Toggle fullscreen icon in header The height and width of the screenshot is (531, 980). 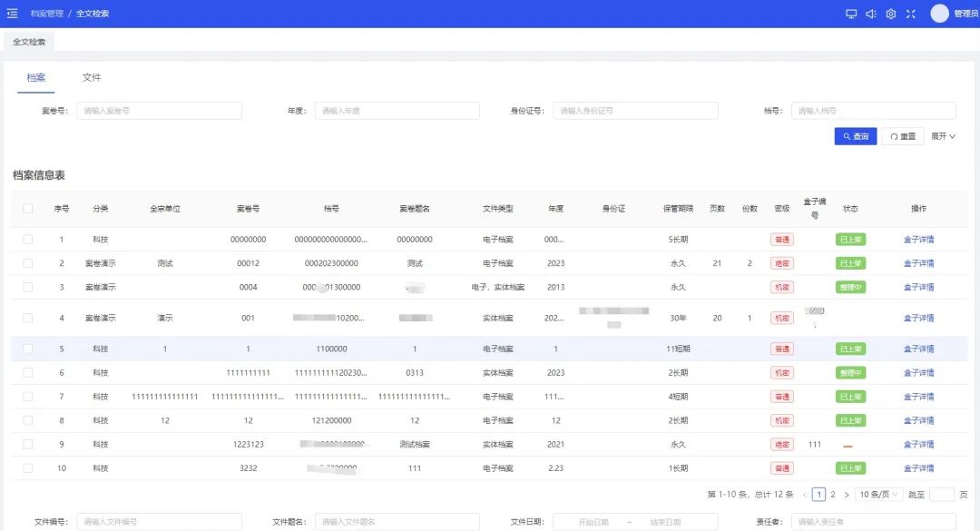tap(911, 14)
